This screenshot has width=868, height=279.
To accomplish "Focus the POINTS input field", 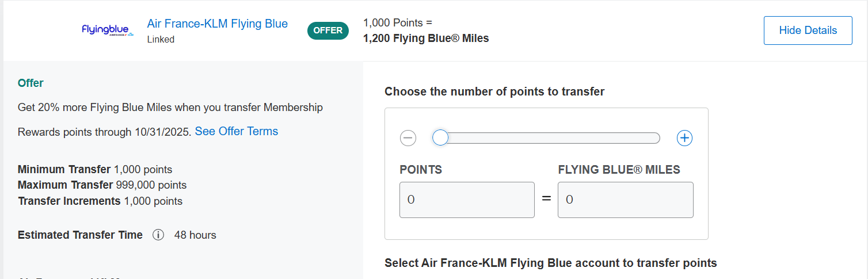I will tap(467, 200).
